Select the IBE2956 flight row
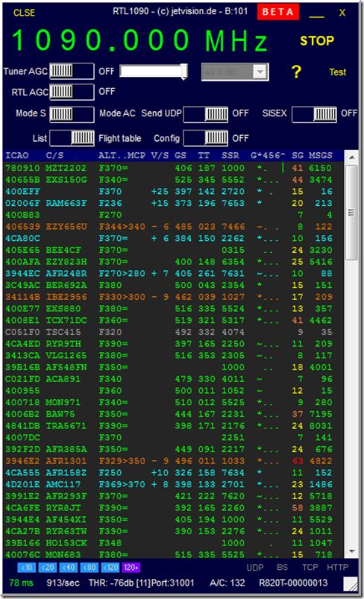The width and height of the screenshot is (364, 599). (x=169, y=297)
